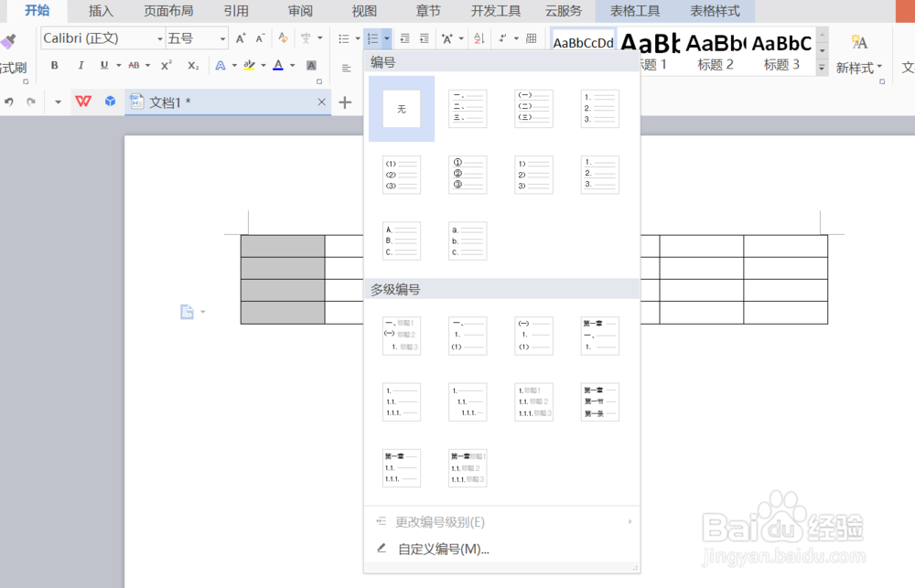This screenshot has height=588, width=915.
Task: Click the character shading icon
Action: pyautogui.click(x=309, y=66)
